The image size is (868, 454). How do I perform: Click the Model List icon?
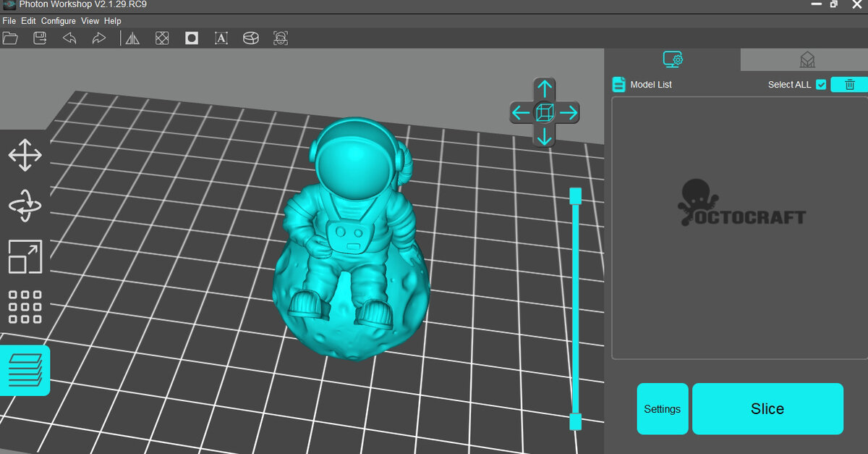(x=618, y=85)
